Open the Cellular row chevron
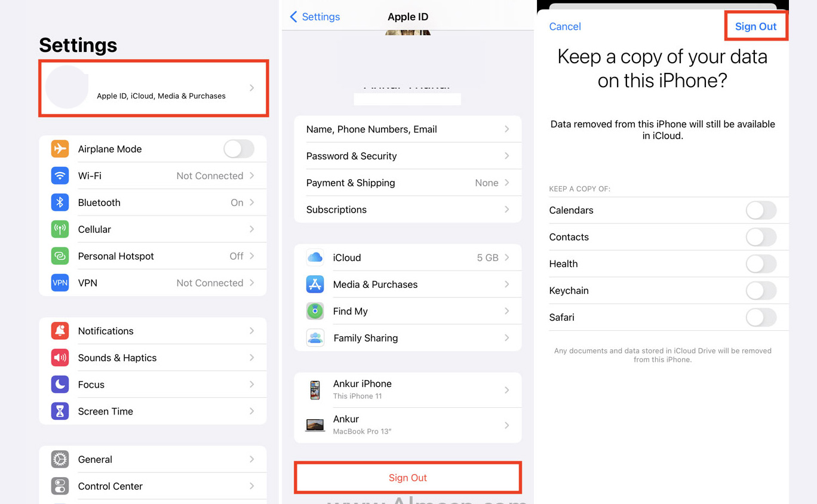The height and width of the screenshot is (504, 817). click(252, 229)
